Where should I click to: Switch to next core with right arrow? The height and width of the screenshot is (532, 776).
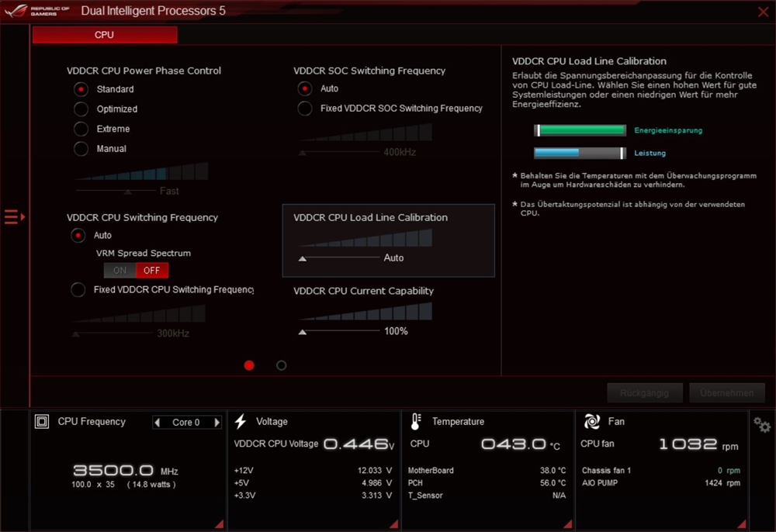click(217, 422)
